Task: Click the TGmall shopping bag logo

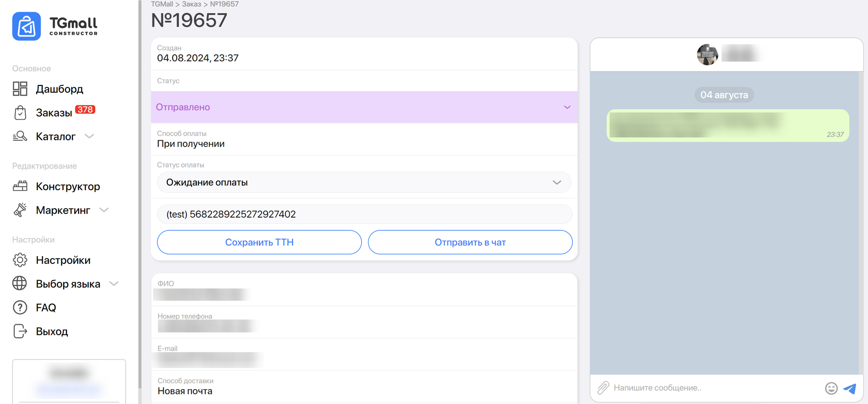Action: click(x=26, y=26)
